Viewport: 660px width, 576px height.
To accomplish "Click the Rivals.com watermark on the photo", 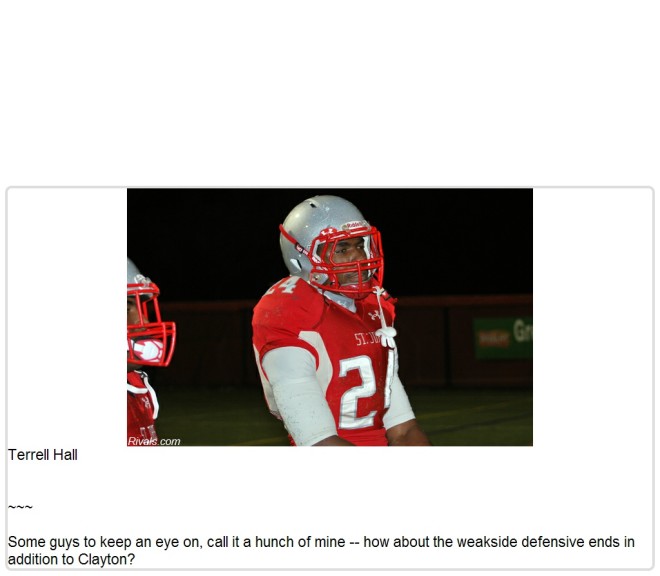I will 154,441.
